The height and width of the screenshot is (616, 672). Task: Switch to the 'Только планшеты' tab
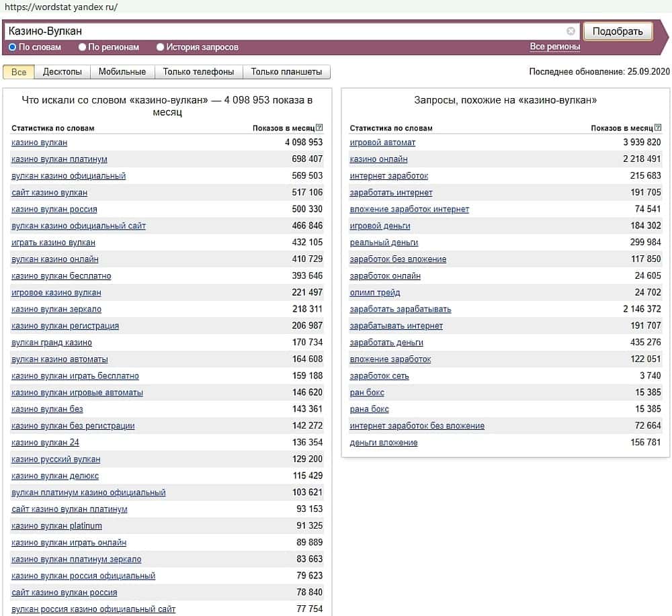coord(286,72)
